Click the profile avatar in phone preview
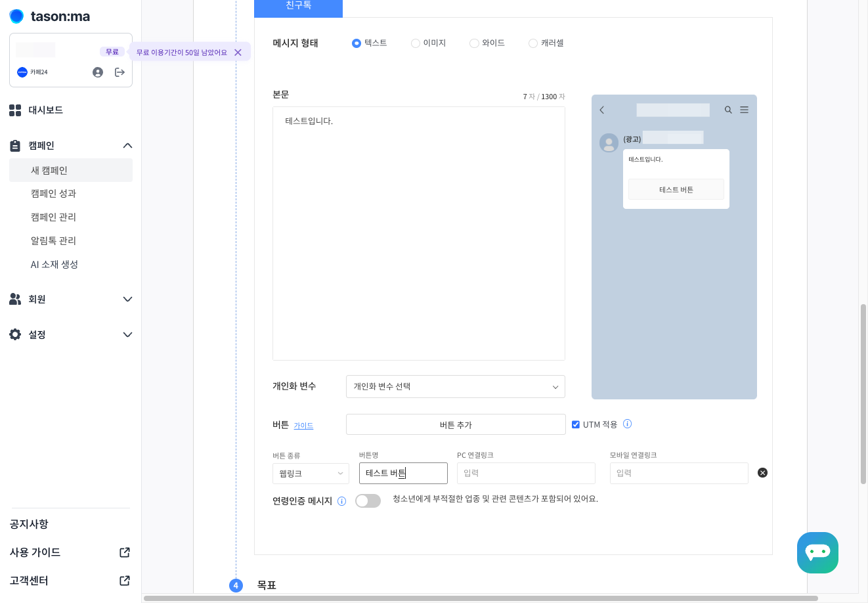The image size is (868, 603). coord(609,143)
